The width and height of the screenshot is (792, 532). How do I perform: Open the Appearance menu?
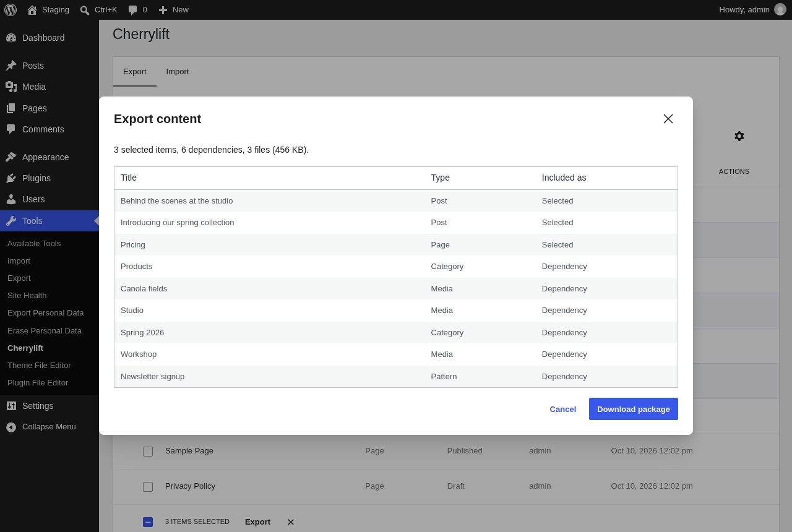(x=49, y=157)
